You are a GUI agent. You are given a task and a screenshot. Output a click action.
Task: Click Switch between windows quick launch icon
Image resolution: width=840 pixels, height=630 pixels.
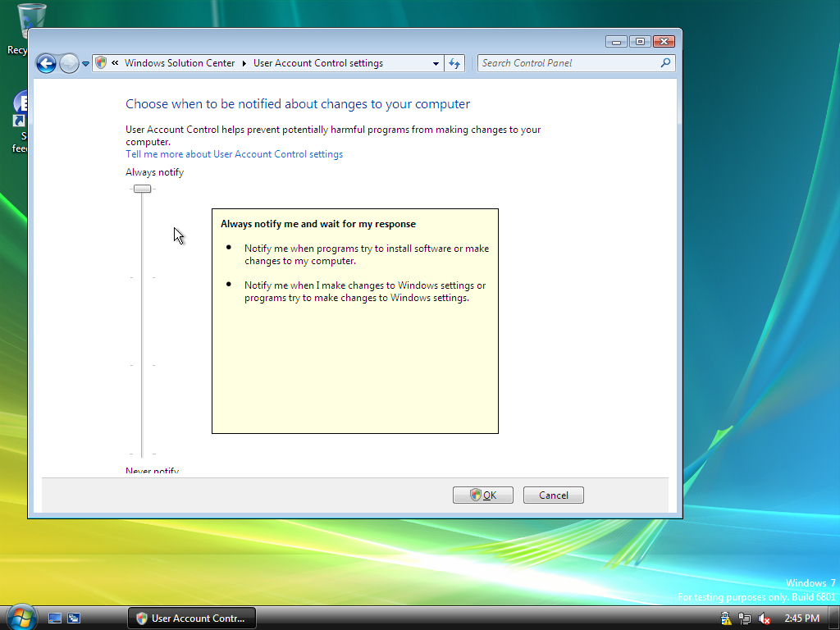pyautogui.click(x=74, y=619)
